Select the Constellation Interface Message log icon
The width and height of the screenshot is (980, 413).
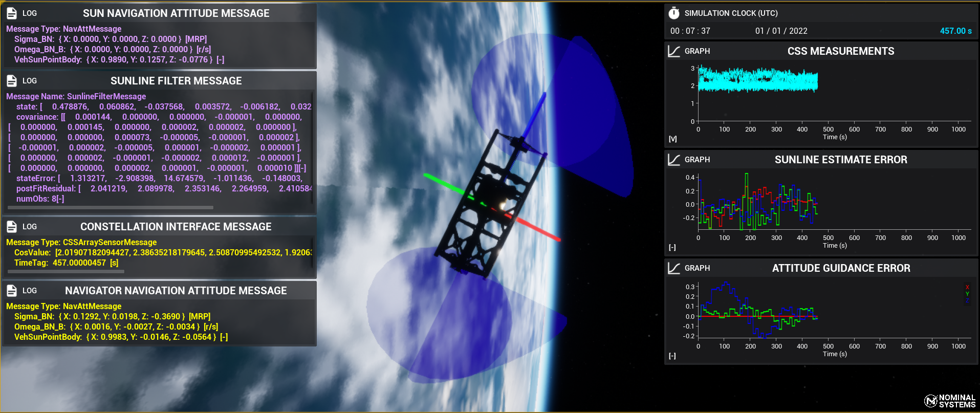click(x=12, y=227)
